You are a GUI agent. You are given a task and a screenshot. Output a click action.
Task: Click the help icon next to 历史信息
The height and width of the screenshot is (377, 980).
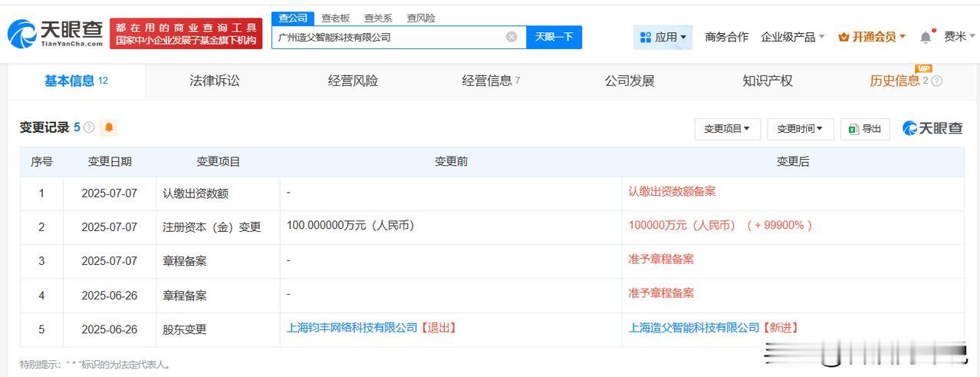(x=936, y=81)
